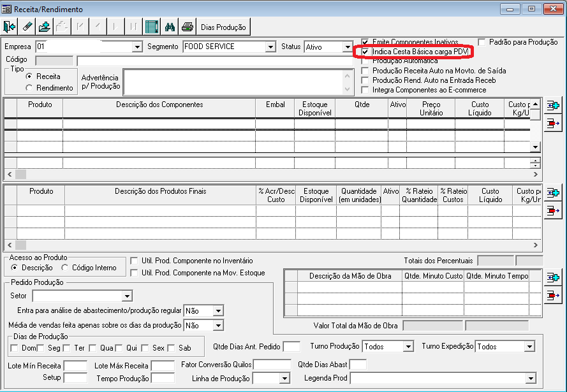
Task: Select the Receita radio button
Action: (29, 76)
